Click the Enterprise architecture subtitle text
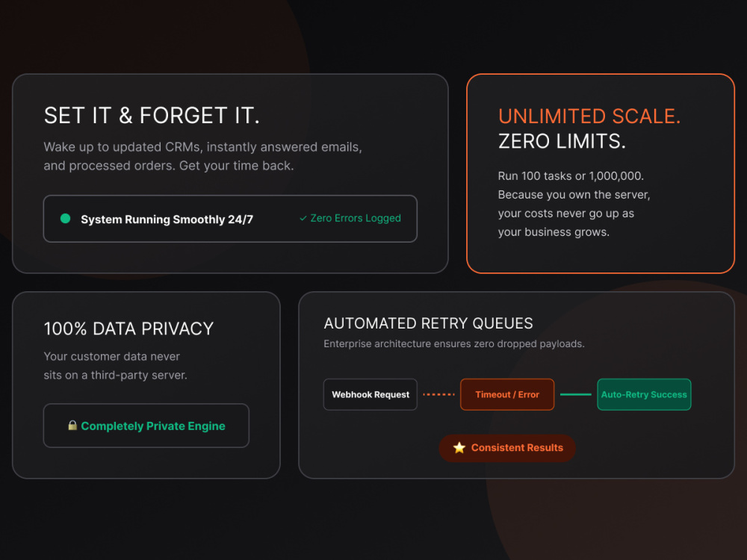 (454, 343)
